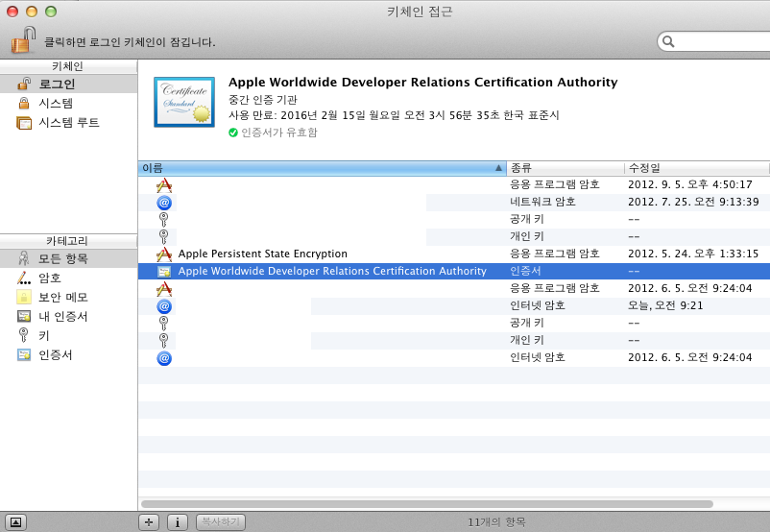Viewport: 770px width, 532px height.
Task: Select the 시스템 keychain
Action: (x=68, y=103)
